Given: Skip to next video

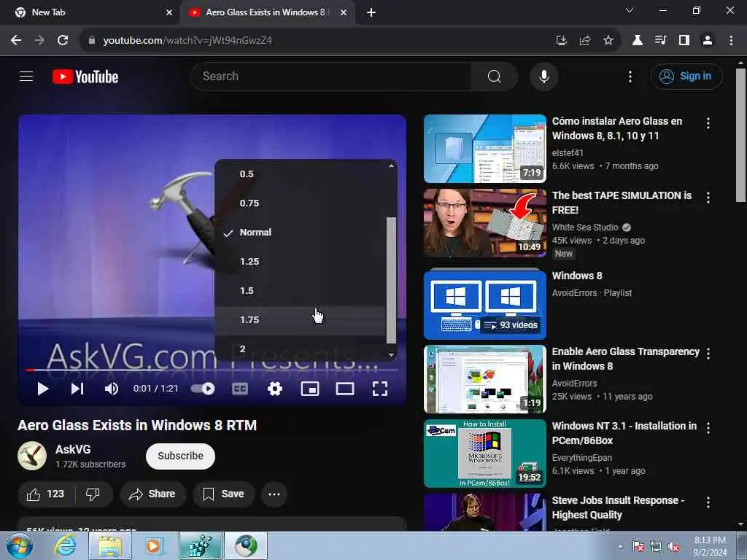Looking at the screenshot, I should point(77,389).
